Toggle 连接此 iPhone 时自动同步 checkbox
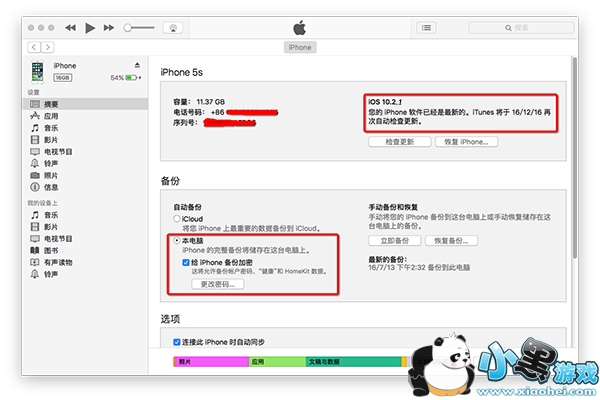Viewport: 600px width, 400px height. pos(176,342)
